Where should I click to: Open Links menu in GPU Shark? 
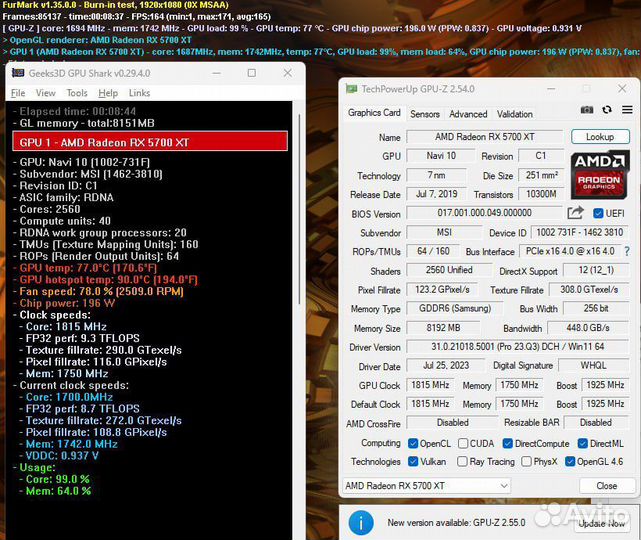click(x=139, y=93)
